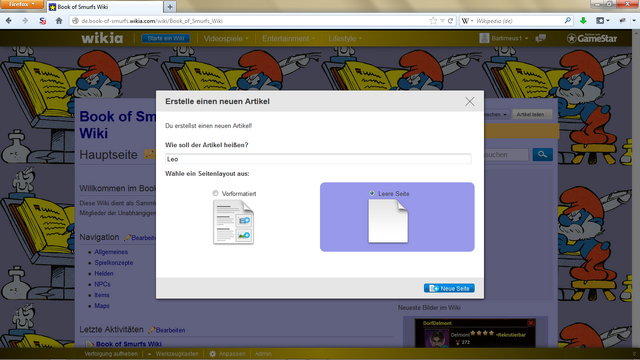This screenshot has width=640, height=360.
Task: Expand the Wikipedia search engine dropdown
Action: pyautogui.click(x=467, y=21)
